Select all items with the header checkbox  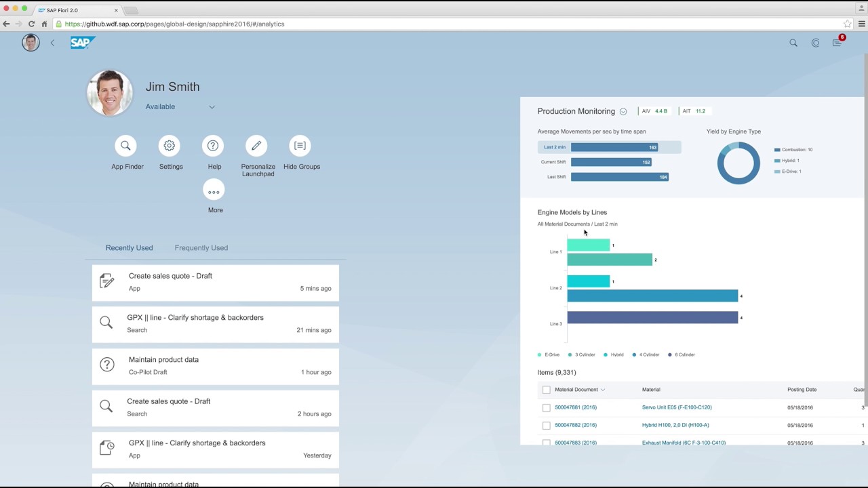[547, 390]
